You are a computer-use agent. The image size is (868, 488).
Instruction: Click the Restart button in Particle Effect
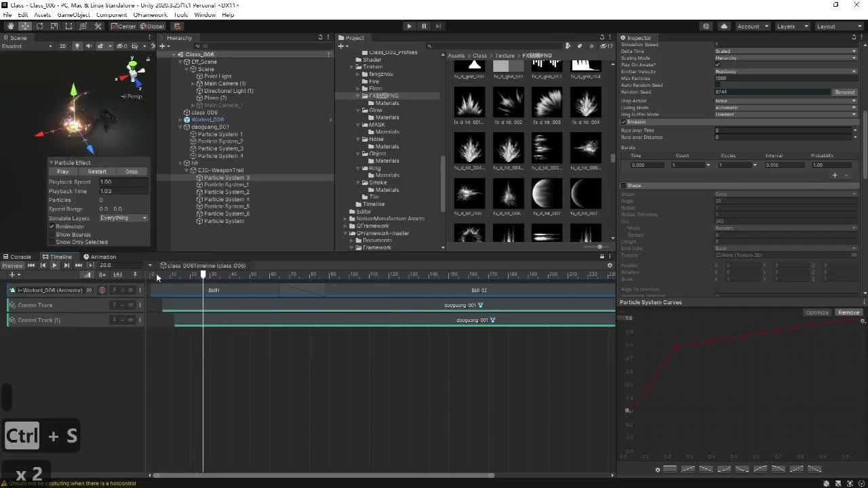[97, 171]
